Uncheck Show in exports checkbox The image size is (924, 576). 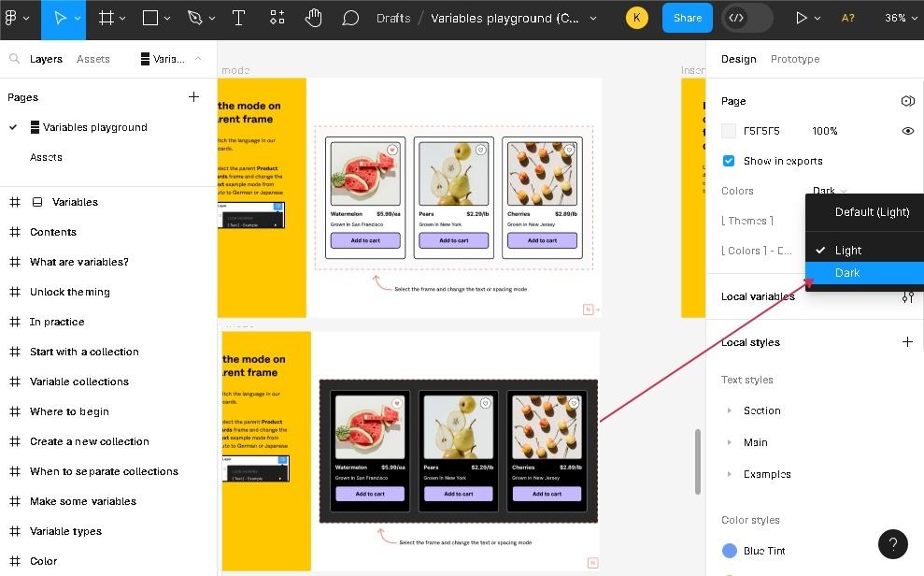click(729, 161)
